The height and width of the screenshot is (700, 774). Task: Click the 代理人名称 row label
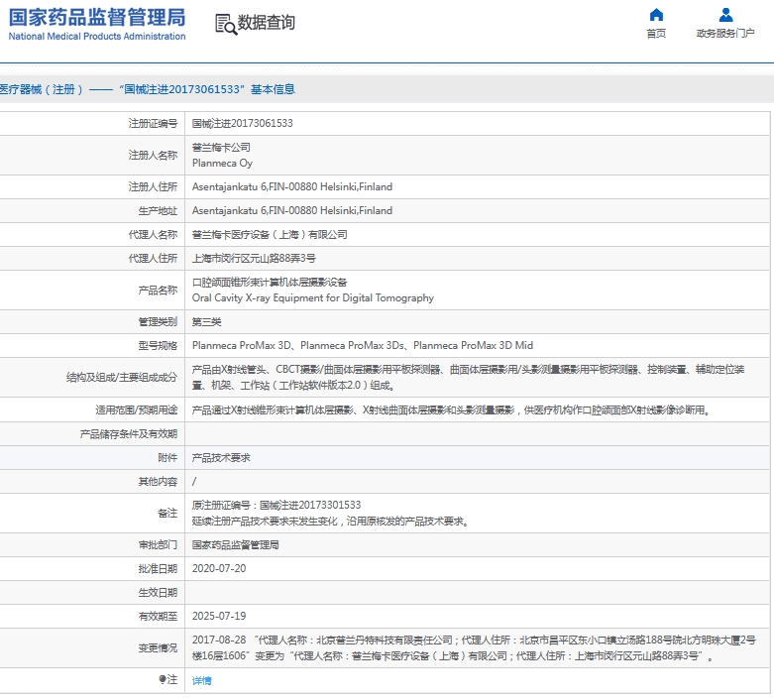(x=153, y=235)
